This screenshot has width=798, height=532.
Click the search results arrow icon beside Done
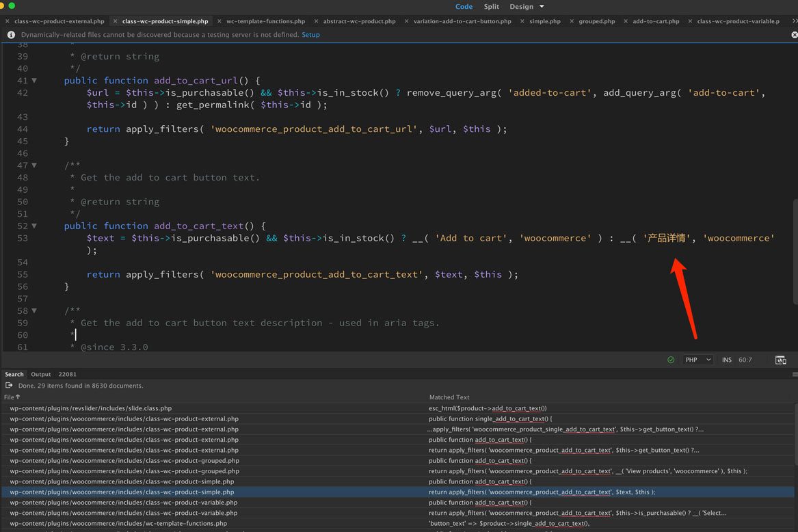pos(9,386)
